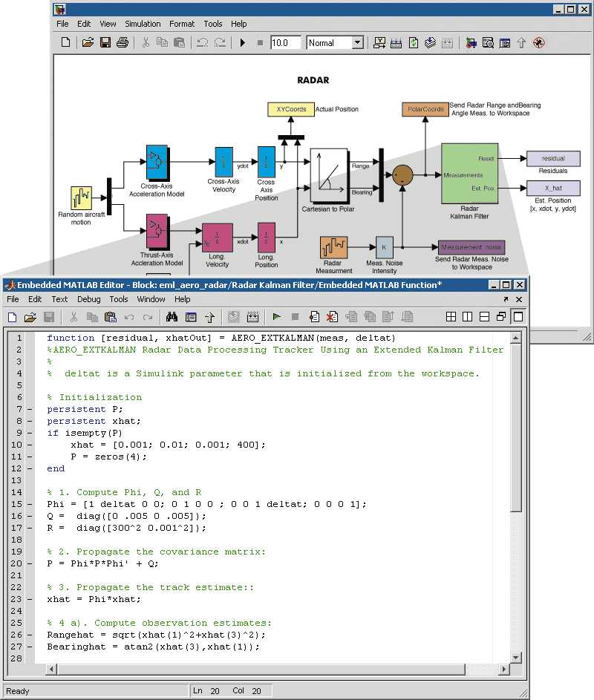
Task: Open the Simulation menu in Simulink
Action: coord(143,24)
